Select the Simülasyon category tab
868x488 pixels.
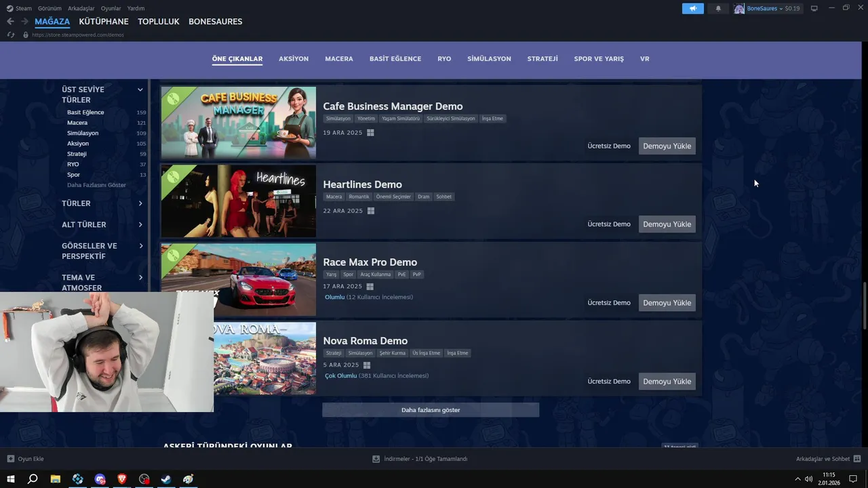pos(489,59)
